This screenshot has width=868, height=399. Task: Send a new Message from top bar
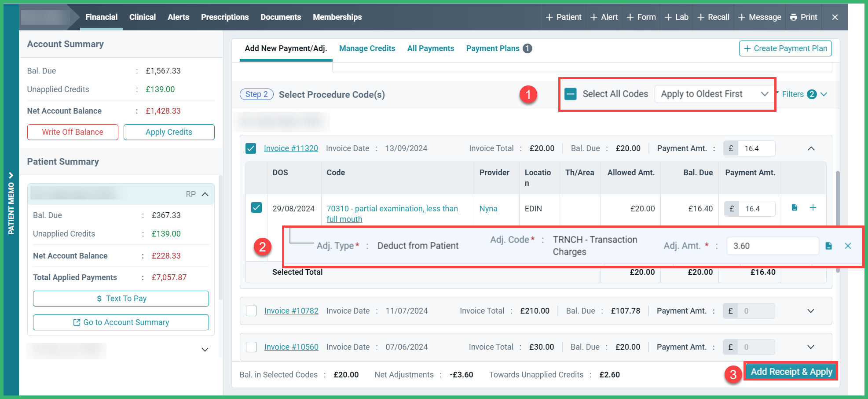pyautogui.click(x=760, y=17)
